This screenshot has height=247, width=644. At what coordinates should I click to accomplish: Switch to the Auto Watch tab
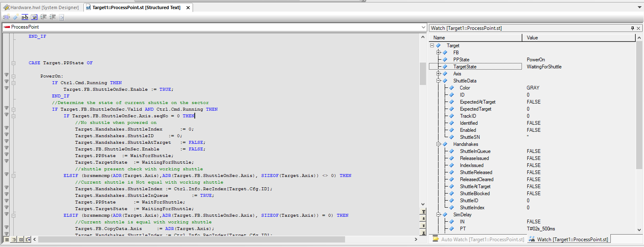pos(478,240)
